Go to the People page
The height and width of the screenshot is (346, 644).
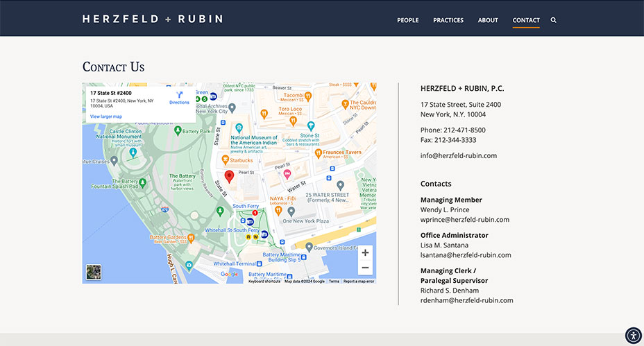407,20
